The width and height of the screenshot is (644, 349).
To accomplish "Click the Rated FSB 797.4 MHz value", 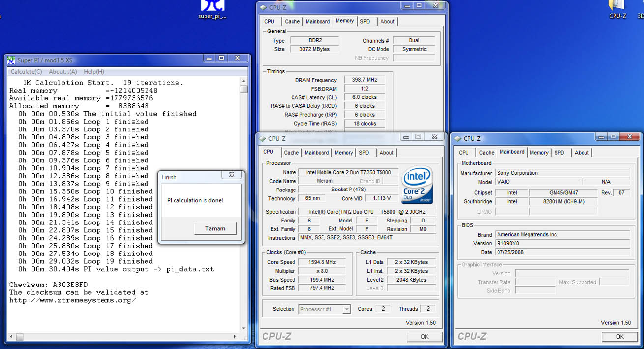I will [322, 288].
